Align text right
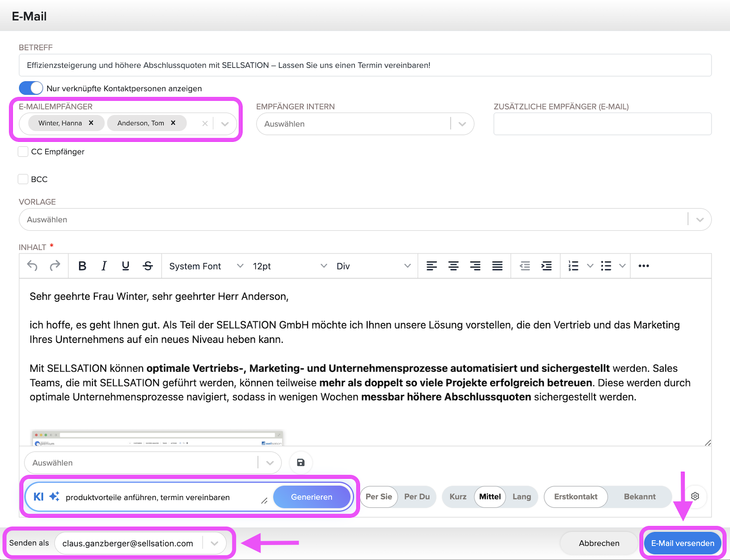The image size is (730, 560). [x=476, y=266]
